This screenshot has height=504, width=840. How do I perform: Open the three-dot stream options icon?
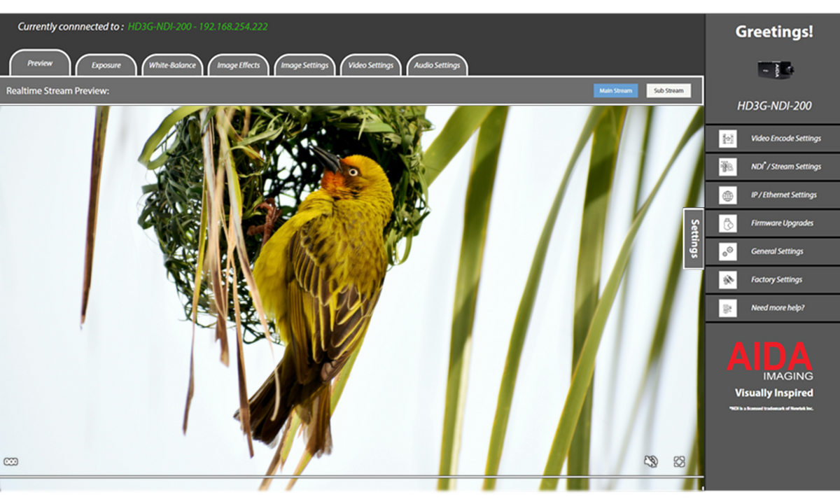(x=10, y=461)
